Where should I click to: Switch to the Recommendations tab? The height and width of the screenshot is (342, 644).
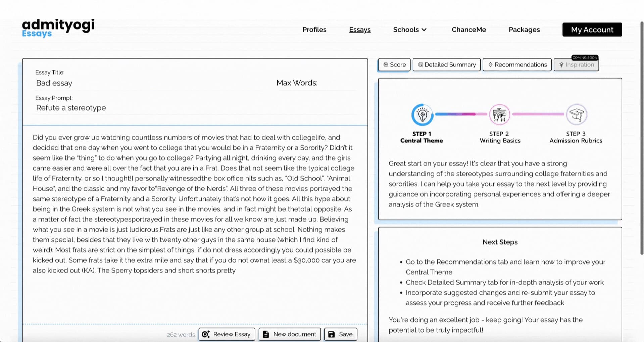517,64
